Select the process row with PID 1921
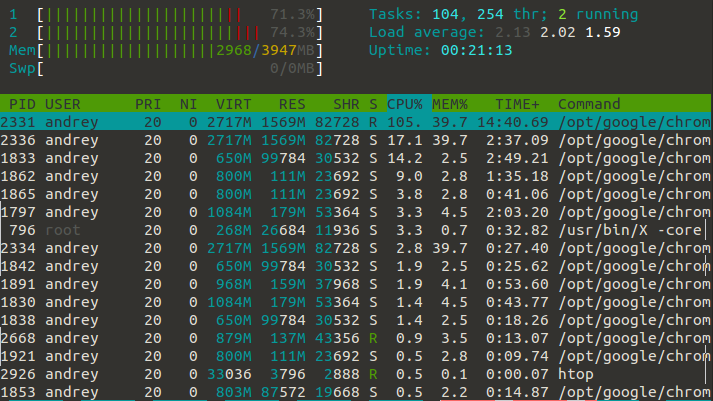Viewport: 713px width, 401px height. click(x=356, y=356)
